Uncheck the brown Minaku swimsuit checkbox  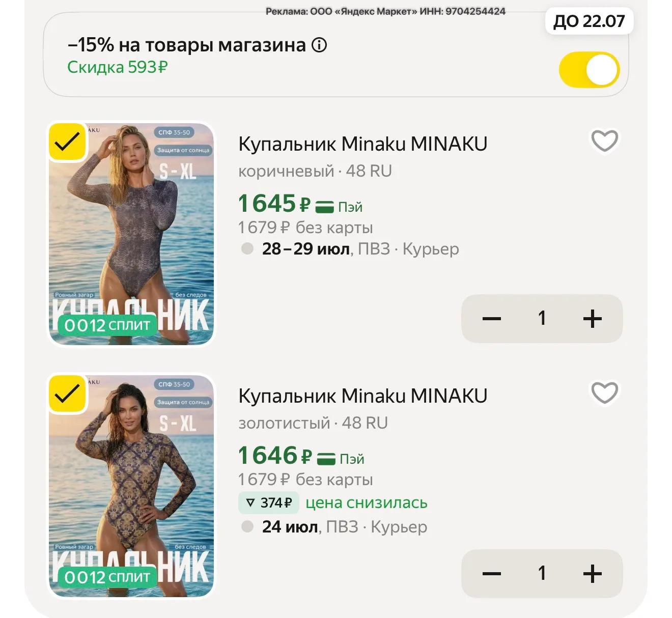(x=67, y=142)
